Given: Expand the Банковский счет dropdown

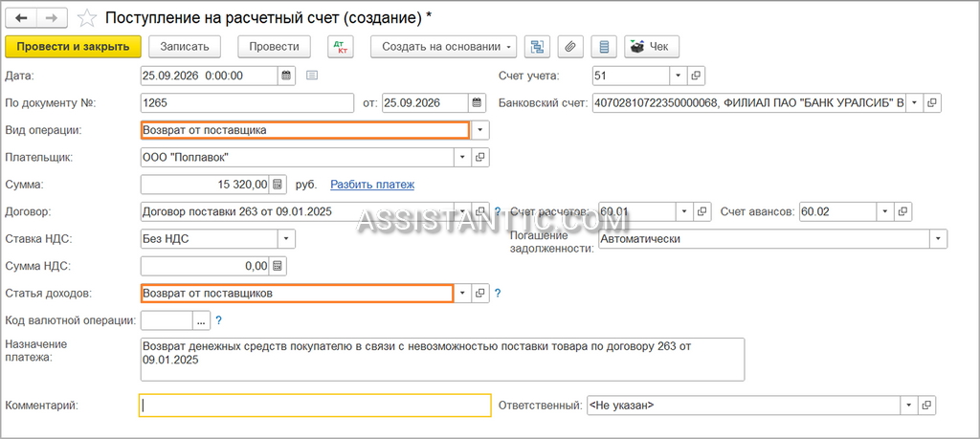Looking at the screenshot, I should [915, 102].
